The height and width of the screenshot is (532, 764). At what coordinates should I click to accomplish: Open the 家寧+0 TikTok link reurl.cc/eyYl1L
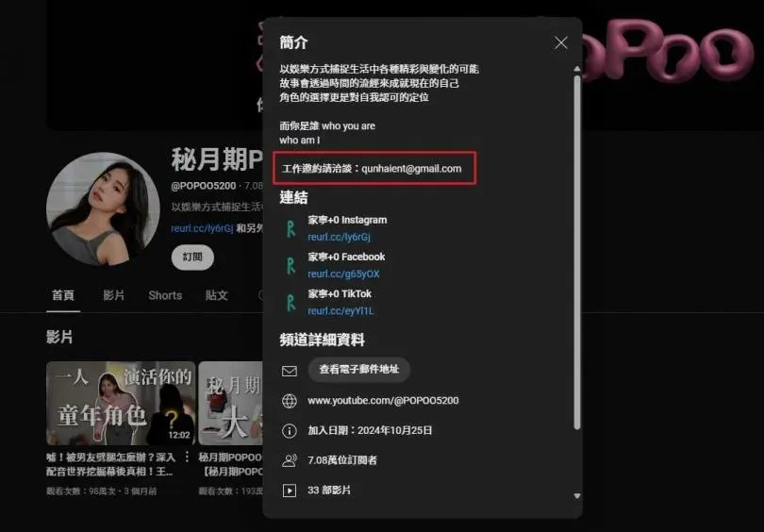tap(340, 311)
